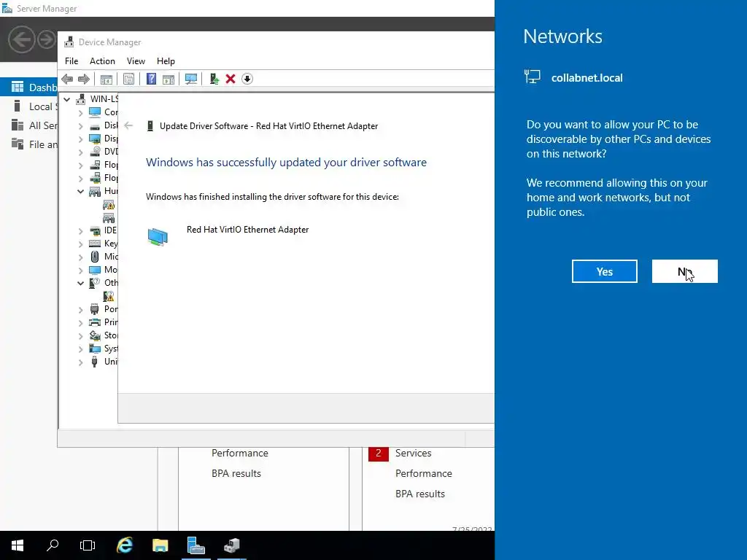Expand the Keyboards category node
Screen dimensions: 747x560
(80, 244)
